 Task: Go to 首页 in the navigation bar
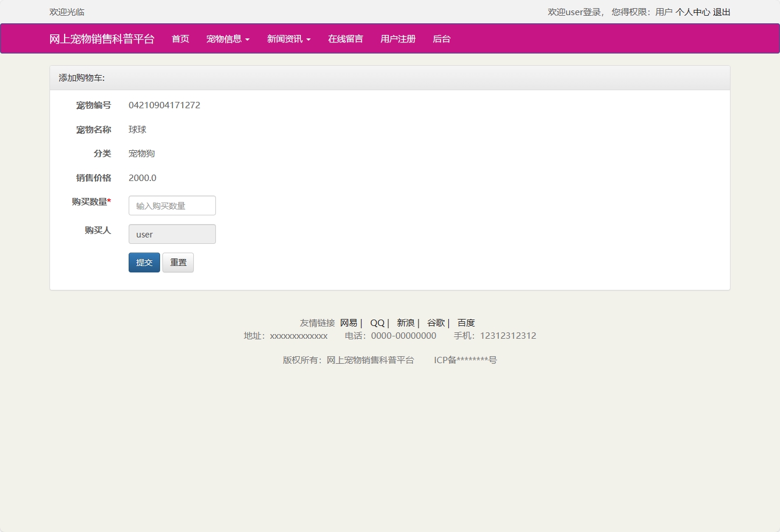click(180, 39)
